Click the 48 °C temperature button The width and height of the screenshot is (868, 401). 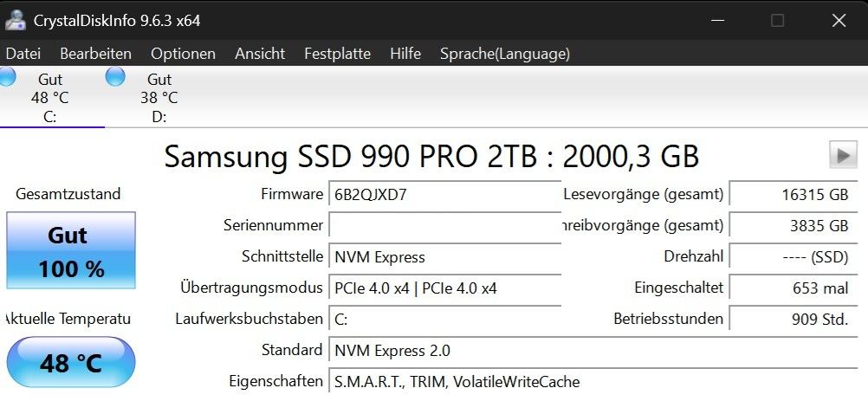71,362
